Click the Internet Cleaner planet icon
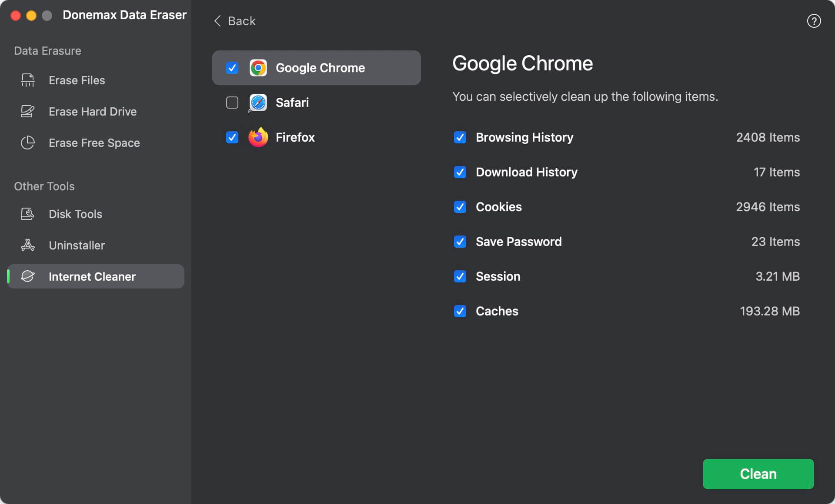This screenshot has width=835, height=504. (x=28, y=276)
